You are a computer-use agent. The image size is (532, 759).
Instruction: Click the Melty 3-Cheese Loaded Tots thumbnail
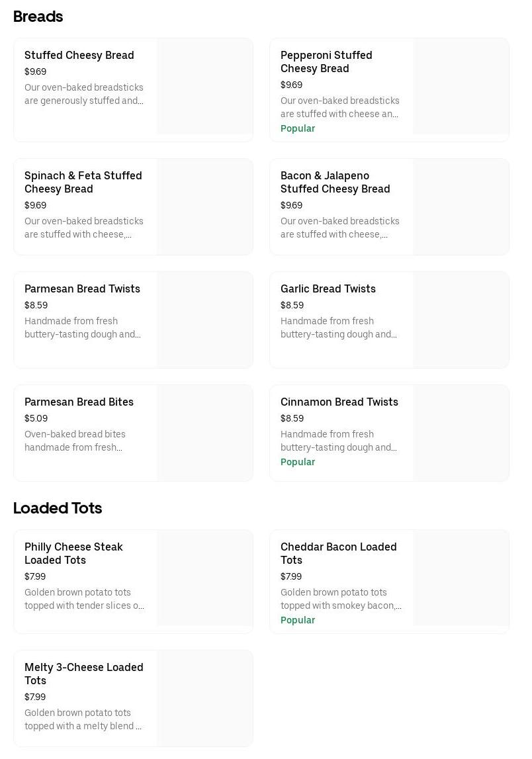[205, 698]
